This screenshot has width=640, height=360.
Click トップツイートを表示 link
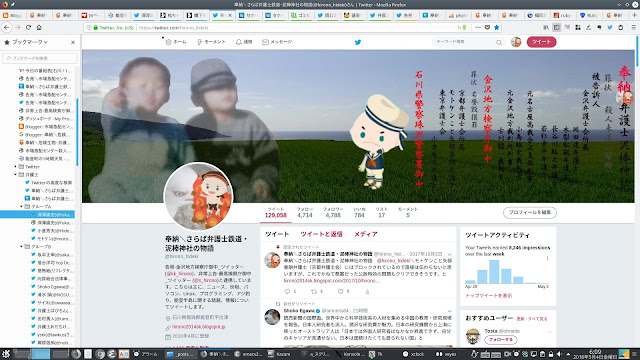click(x=489, y=296)
